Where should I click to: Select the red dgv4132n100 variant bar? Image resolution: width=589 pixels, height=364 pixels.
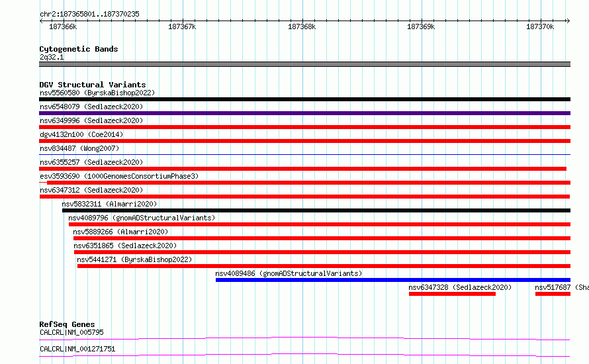tap(304, 141)
